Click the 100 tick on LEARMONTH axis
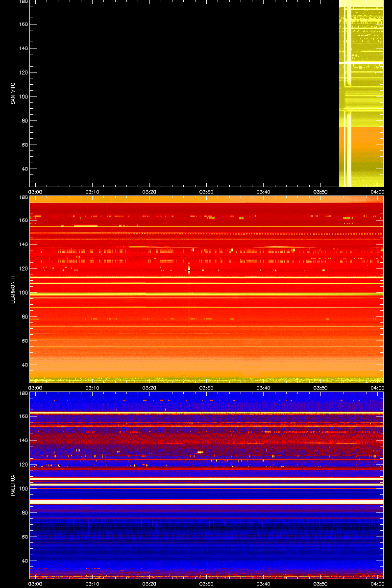392x588 pixels. (23, 293)
